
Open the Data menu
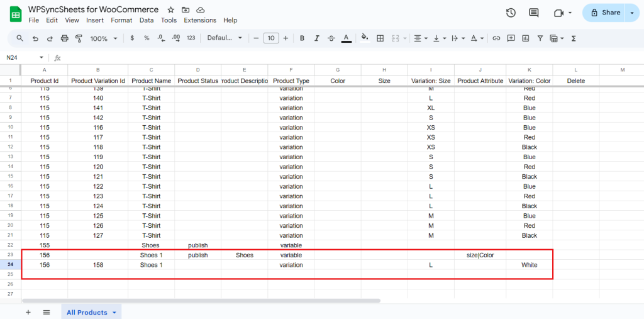(x=147, y=20)
